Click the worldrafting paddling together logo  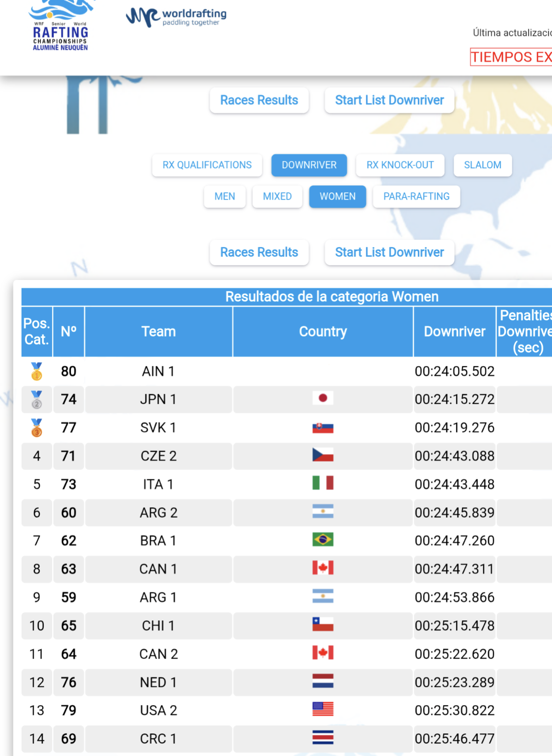tap(176, 17)
